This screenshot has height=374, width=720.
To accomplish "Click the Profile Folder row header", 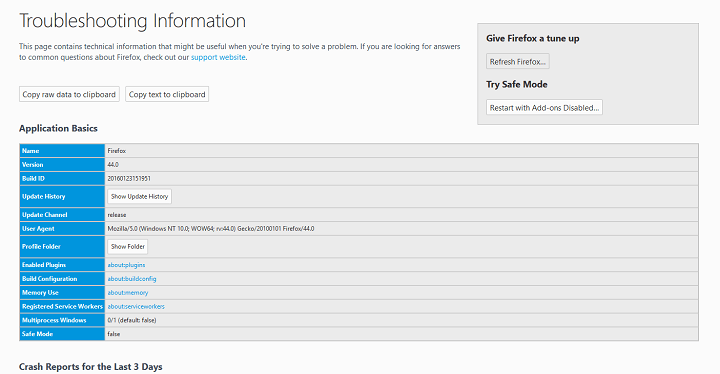I will pos(62,246).
